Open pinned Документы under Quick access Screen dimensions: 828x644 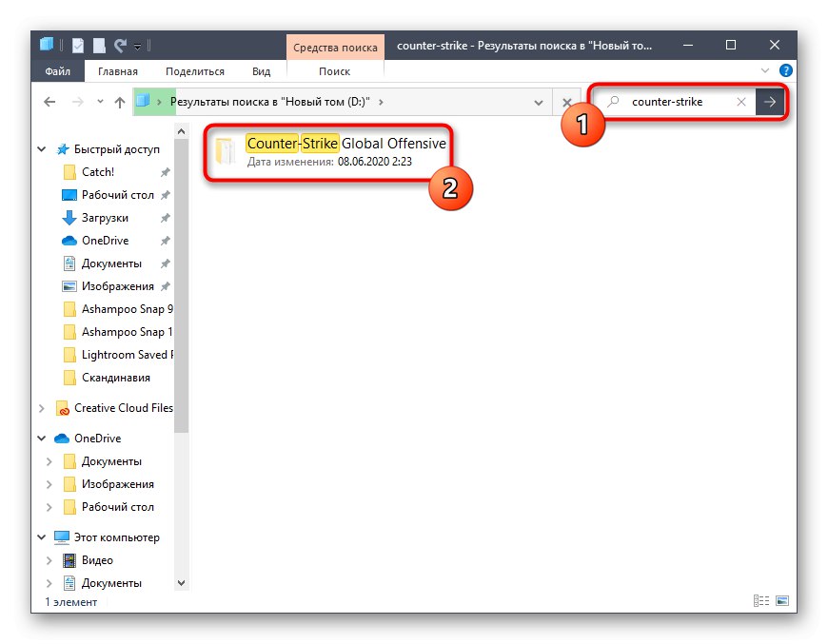(x=111, y=263)
